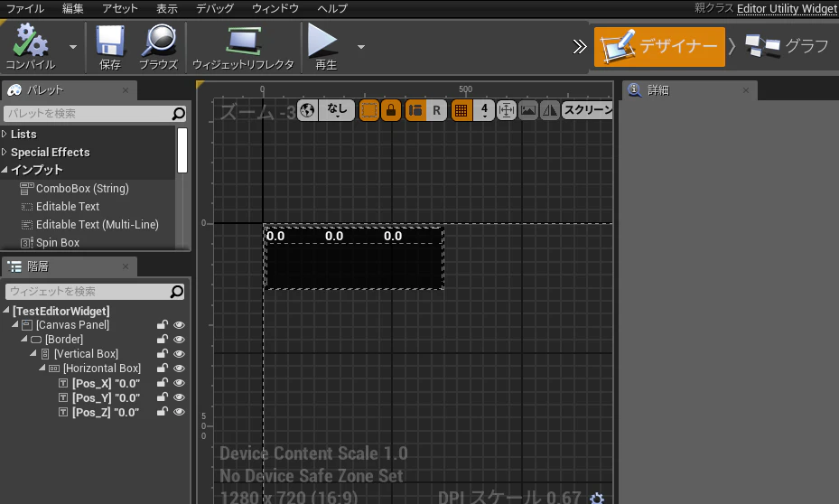839x504 pixels.
Task: Open the 編集 menu
Action: [73, 8]
